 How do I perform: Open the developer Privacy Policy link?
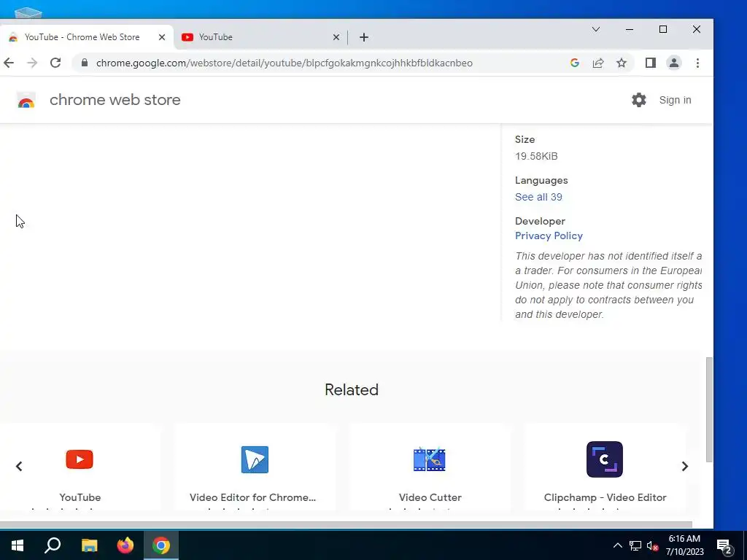pos(549,236)
